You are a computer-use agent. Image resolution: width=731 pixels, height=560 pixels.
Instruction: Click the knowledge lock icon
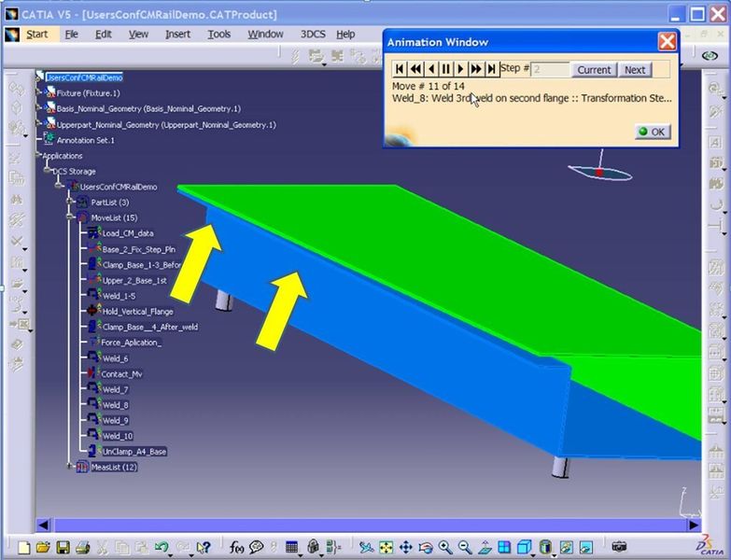(313, 547)
